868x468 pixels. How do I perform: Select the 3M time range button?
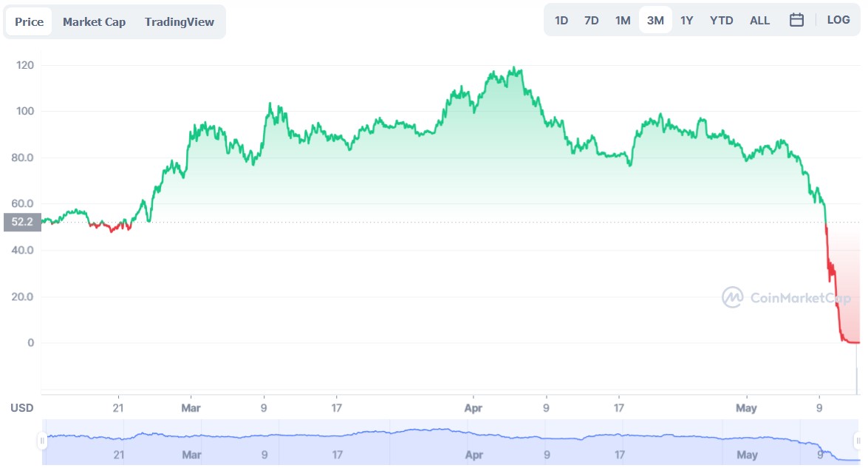(x=655, y=20)
